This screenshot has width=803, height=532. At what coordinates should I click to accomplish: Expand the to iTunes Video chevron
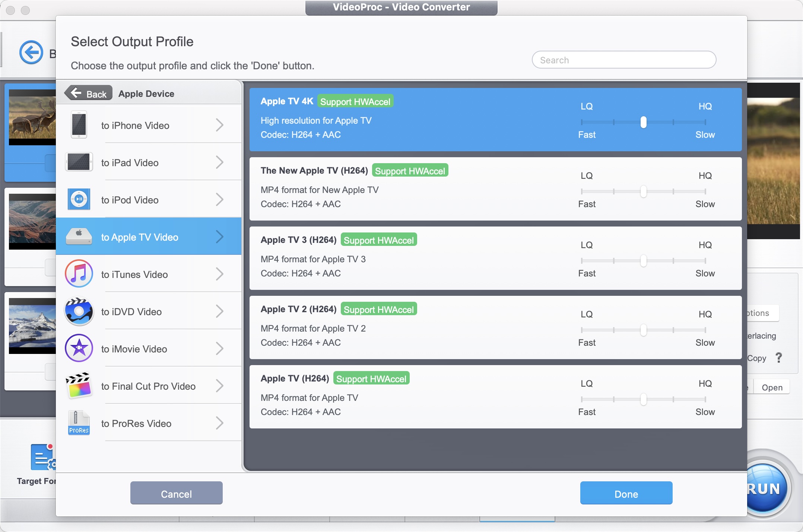click(219, 274)
